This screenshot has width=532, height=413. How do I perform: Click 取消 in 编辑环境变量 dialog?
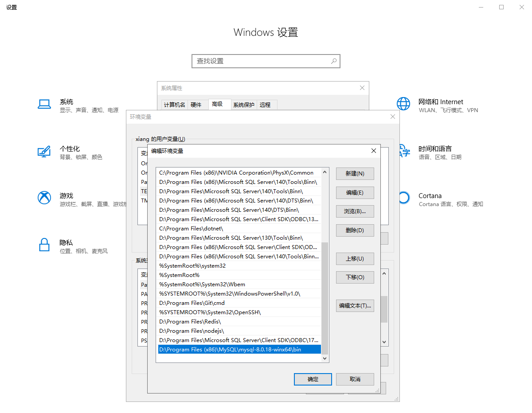click(x=355, y=379)
